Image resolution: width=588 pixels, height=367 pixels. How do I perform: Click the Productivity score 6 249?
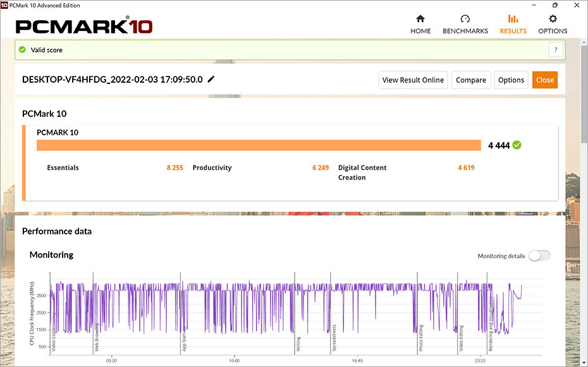point(321,168)
